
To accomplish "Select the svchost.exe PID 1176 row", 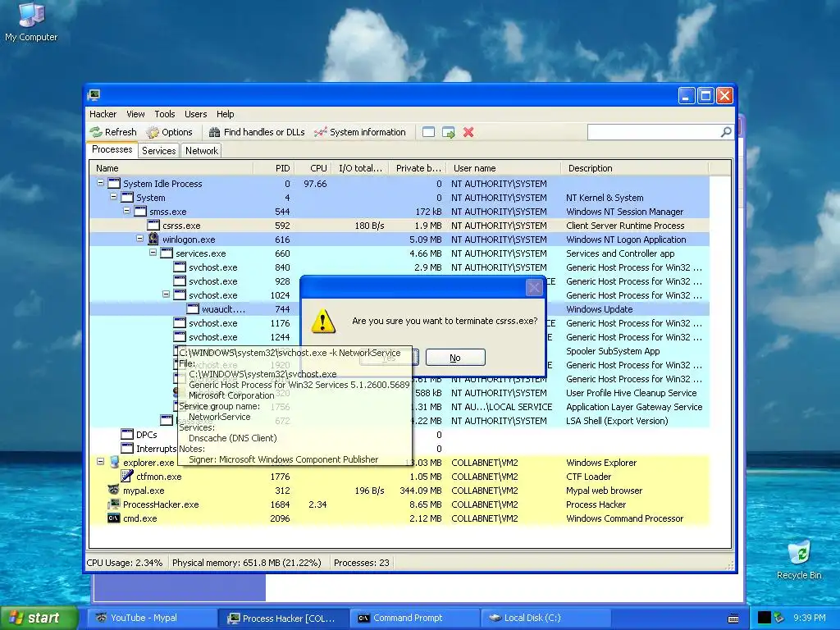I will (399, 322).
